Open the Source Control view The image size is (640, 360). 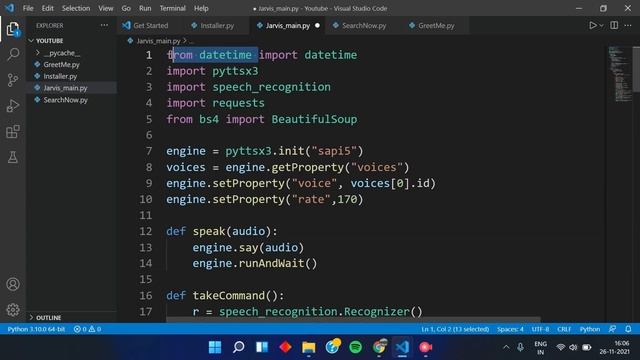pyautogui.click(x=13, y=80)
